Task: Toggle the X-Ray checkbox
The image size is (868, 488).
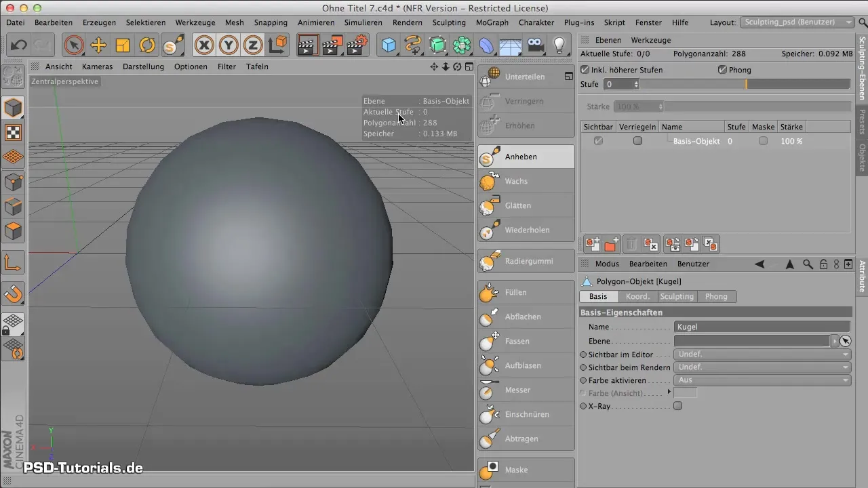Action: coord(677,406)
